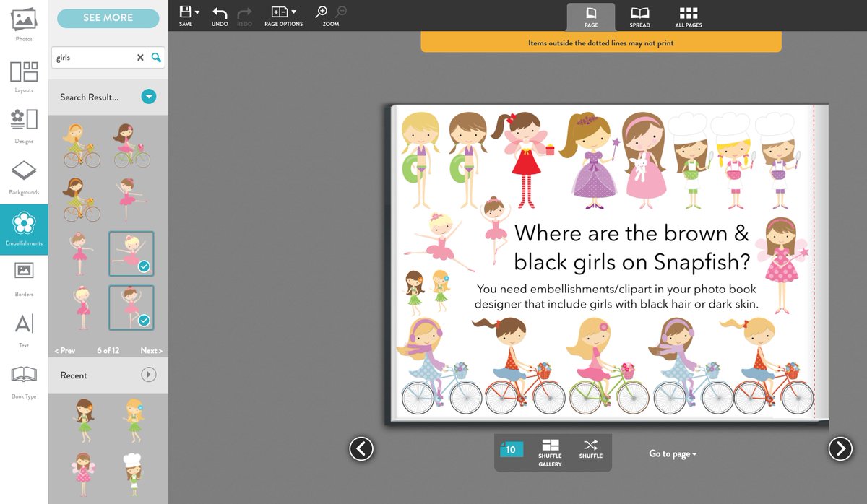This screenshot has height=504, width=867.
Task: Open the Photos panel
Action: [24, 25]
